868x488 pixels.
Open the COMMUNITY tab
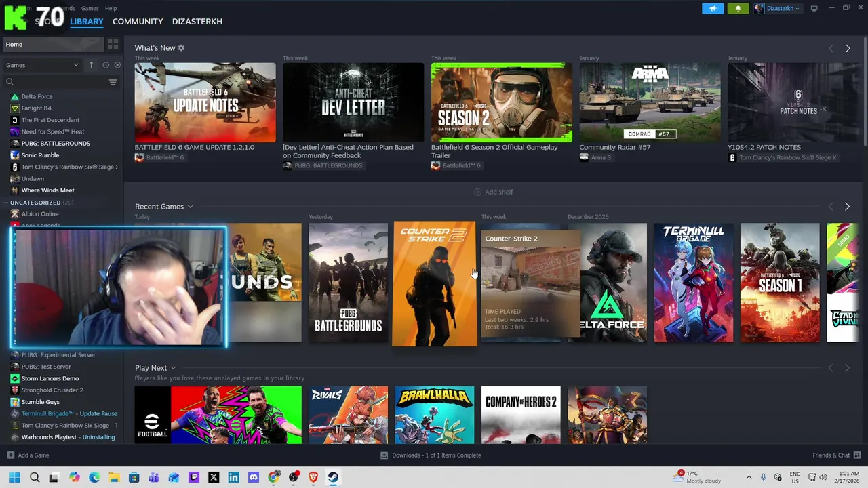[138, 22]
